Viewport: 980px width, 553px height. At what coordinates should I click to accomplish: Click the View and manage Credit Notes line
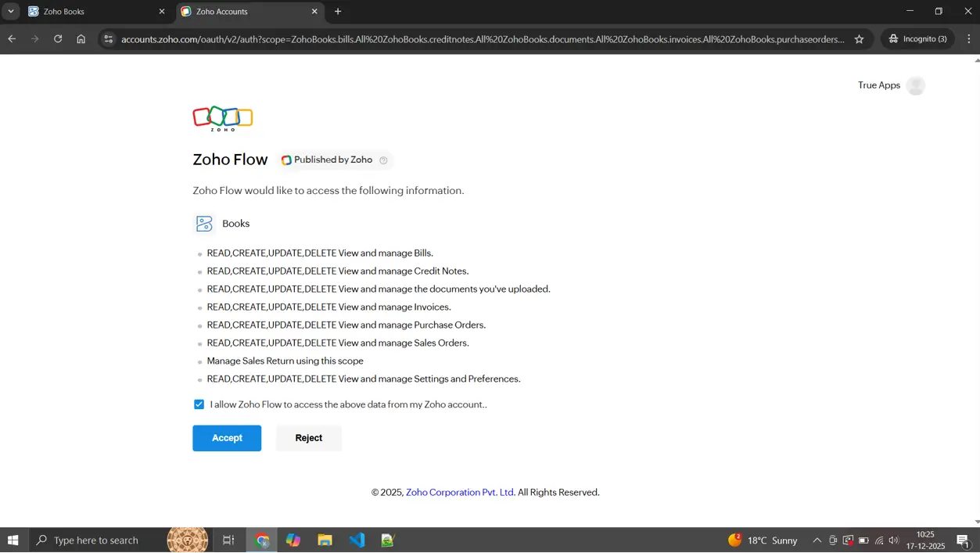coord(338,271)
